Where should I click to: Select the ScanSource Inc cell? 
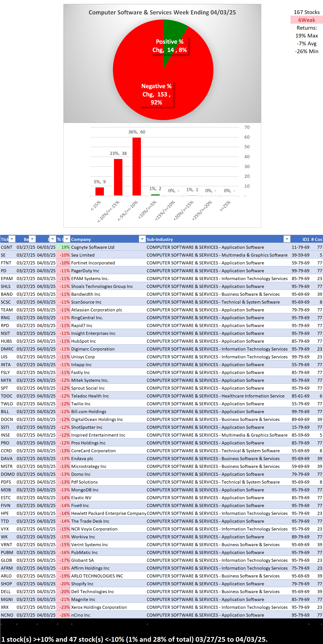[x=108, y=302]
